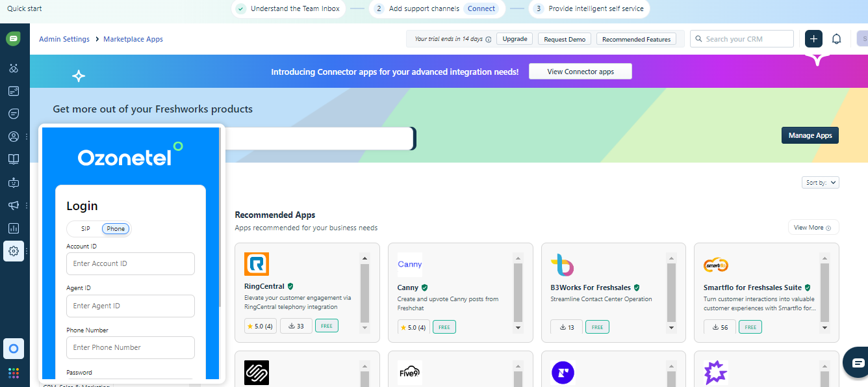Click the Canny app logo

click(410, 264)
